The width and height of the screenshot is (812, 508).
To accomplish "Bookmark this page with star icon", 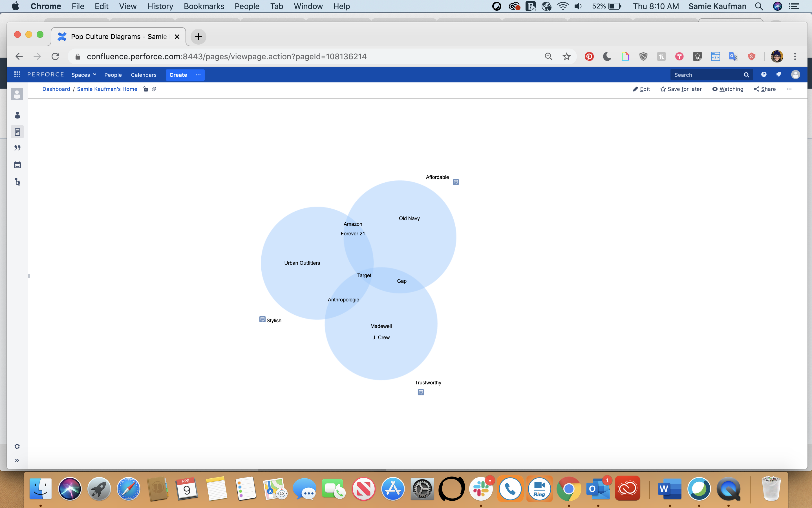I will (x=566, y=56).
